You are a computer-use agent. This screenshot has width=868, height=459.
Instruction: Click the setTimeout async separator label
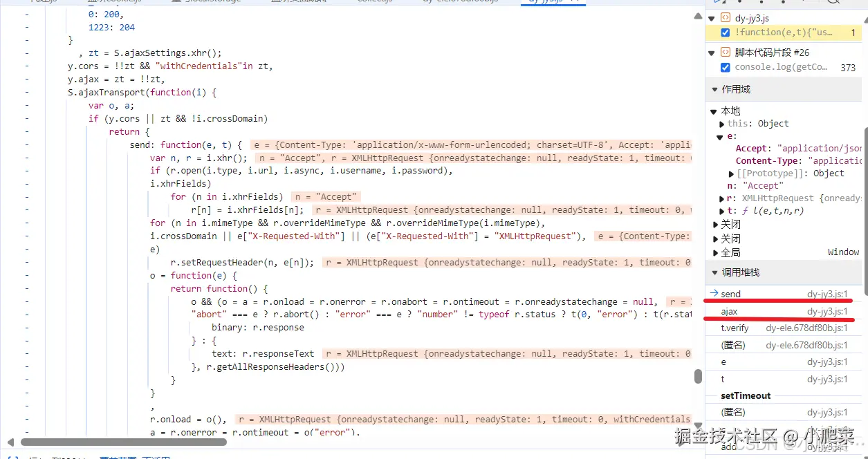coord(746,396)
